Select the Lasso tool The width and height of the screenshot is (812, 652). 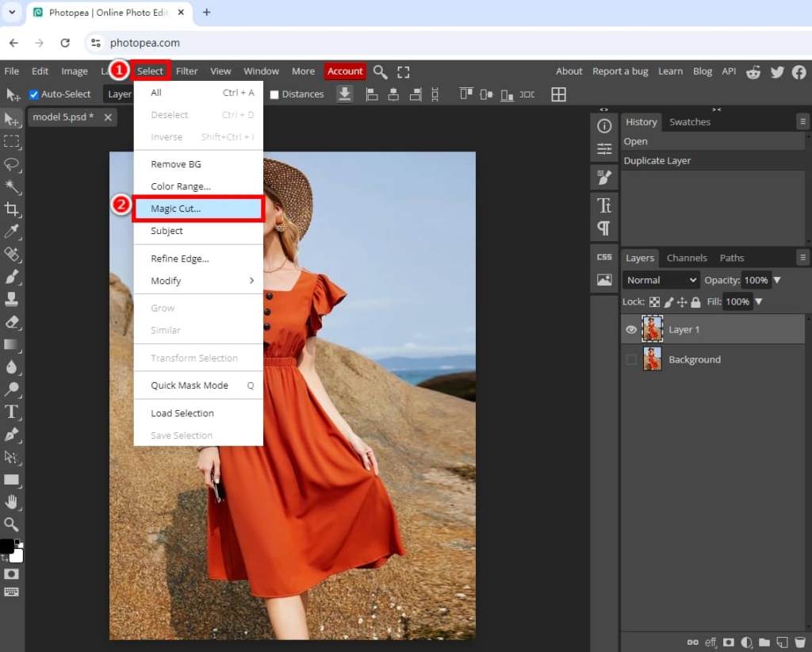click(12, 165)
